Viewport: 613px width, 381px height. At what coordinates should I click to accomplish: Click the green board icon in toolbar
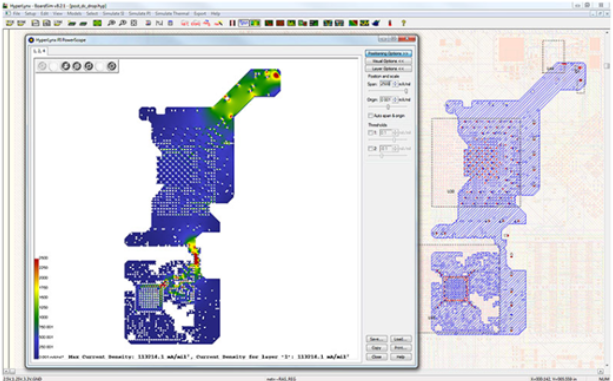tap(97, 23)
